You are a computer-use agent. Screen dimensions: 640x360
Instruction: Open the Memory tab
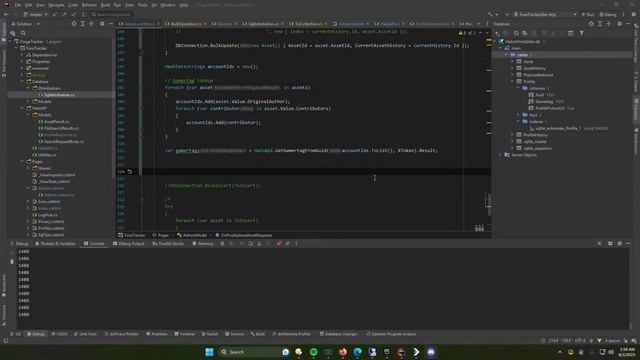click(202, 244)
